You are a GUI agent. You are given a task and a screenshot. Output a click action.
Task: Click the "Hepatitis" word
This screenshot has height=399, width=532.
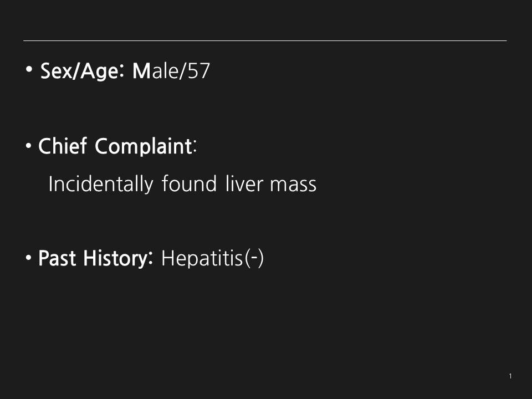(x=202, y=258)
